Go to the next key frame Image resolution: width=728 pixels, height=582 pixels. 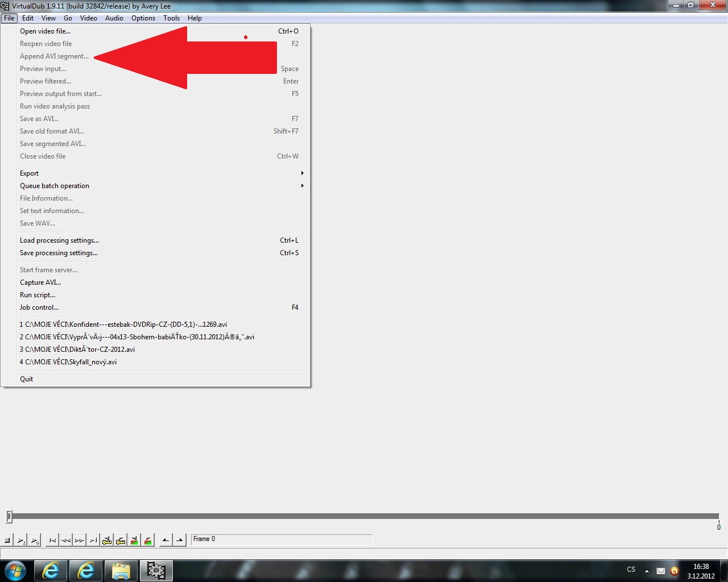[x=121, y=540]
